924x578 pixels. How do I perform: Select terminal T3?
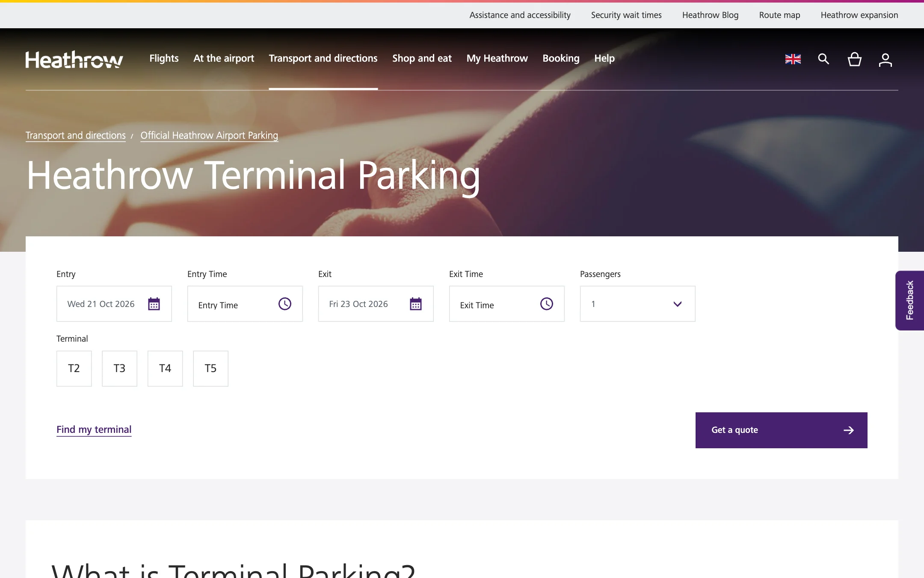(x=119, y=369)
